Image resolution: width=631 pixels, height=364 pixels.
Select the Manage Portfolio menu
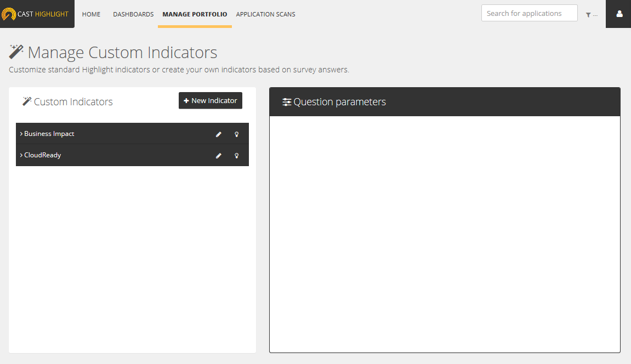tap(195, 14)
